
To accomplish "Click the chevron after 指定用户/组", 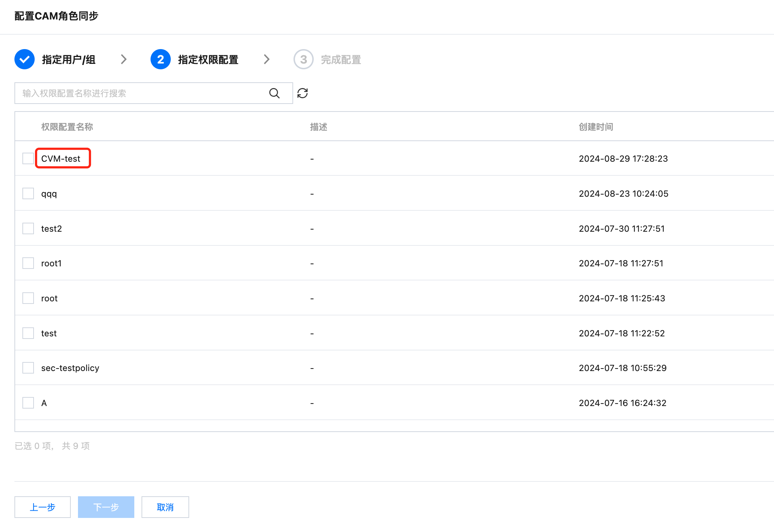I will [x=124, y=59].
